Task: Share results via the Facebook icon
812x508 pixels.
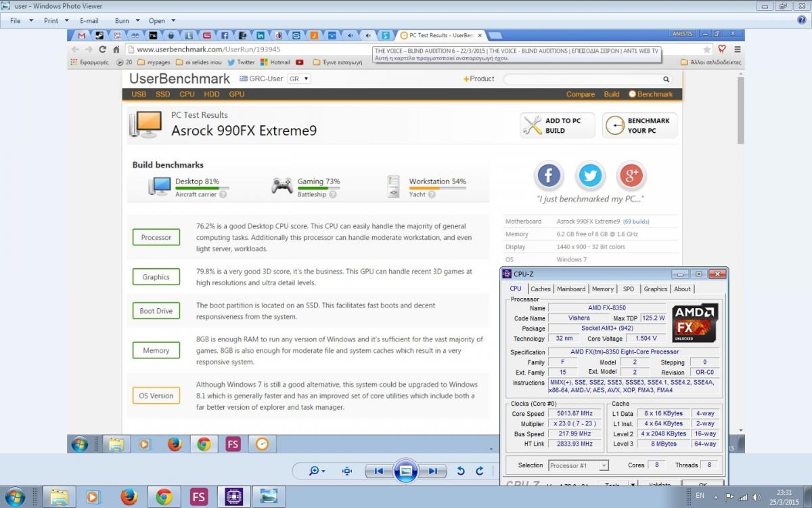Action: coord(549,176)
